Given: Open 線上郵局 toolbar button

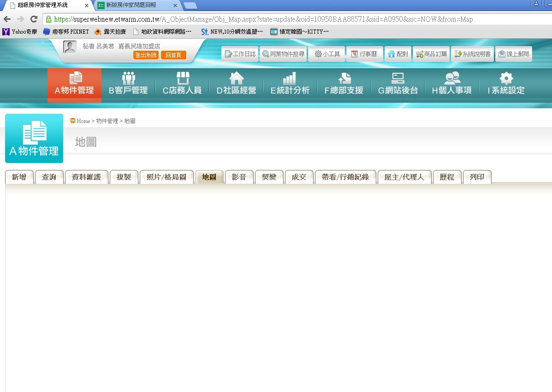Looking at the screenshot, I should (x=514, y=54).
